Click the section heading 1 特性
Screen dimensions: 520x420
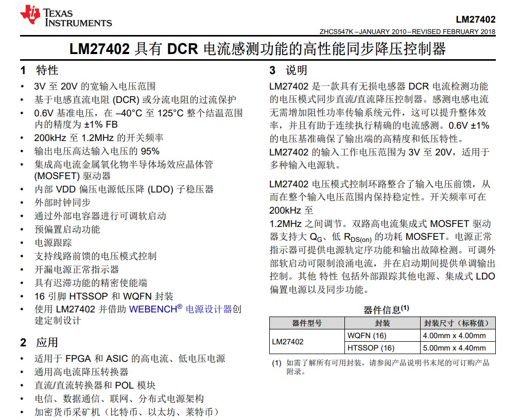tap(39, 71)
